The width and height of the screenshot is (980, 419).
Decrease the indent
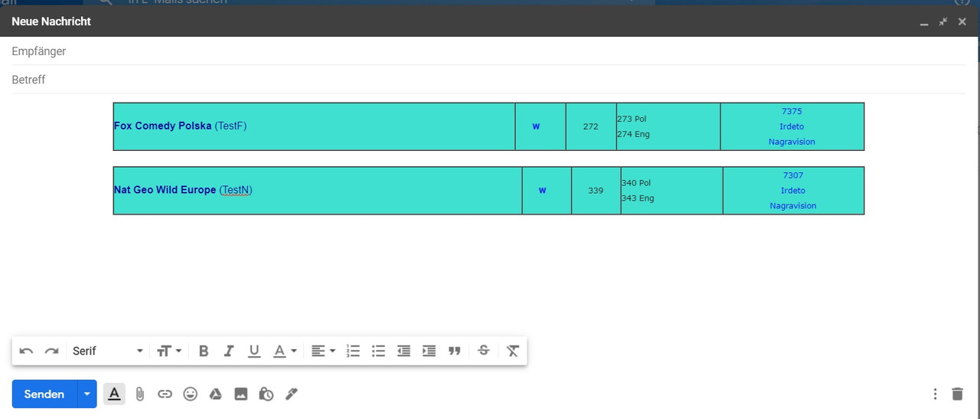point(403,351)
